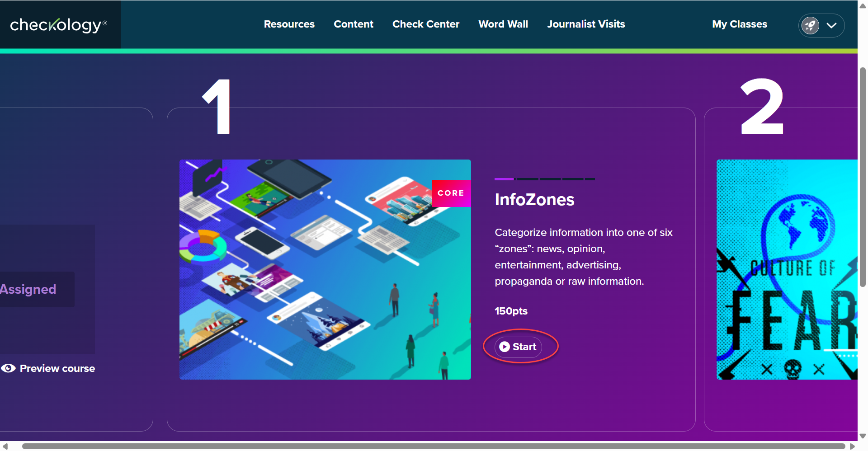The image size is (868, 451).
Task: Click the lesson number 2 heading
Action: point(762,107)
